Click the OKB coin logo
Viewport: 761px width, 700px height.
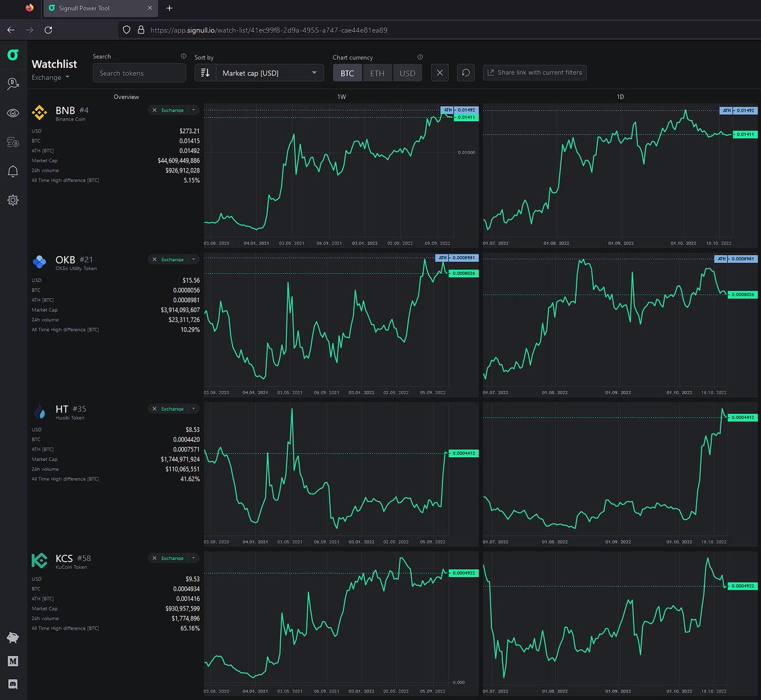(x=39, y=262)
